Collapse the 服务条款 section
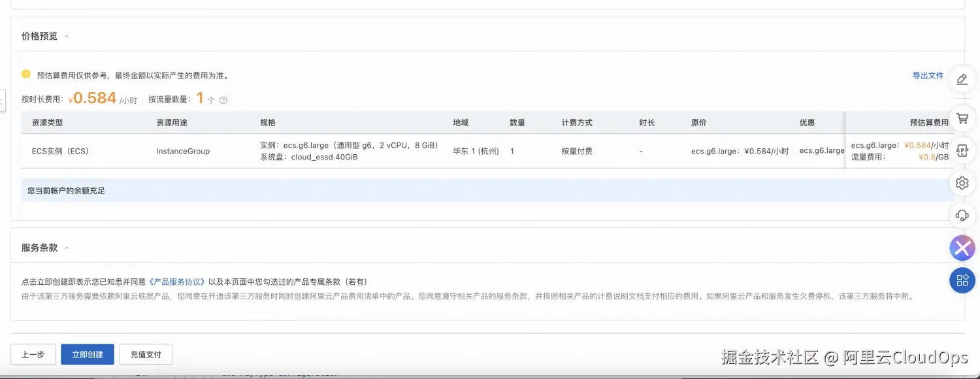Screen dimensions: 980x379 (x=67, y=248)
